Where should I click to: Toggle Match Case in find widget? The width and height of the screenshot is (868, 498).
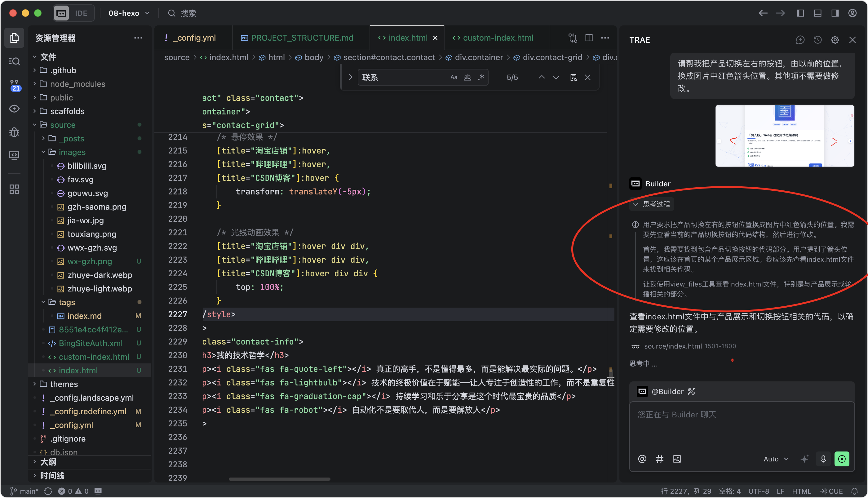coord(454,77)
